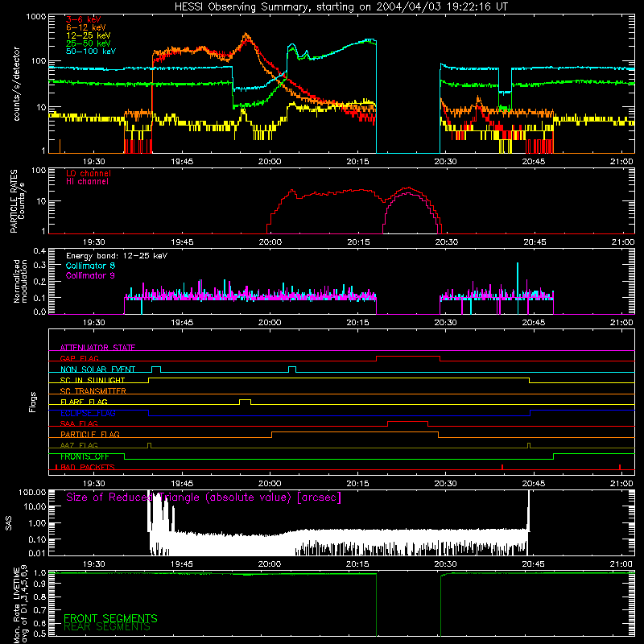Viewport: 644px width, 644px height.
Task: Click the Normalized modulation axis label
Action: tap(20, 281)
